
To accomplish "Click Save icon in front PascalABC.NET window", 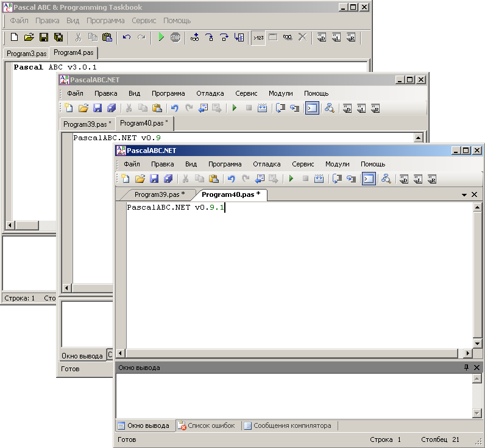I will click(154, 179).
